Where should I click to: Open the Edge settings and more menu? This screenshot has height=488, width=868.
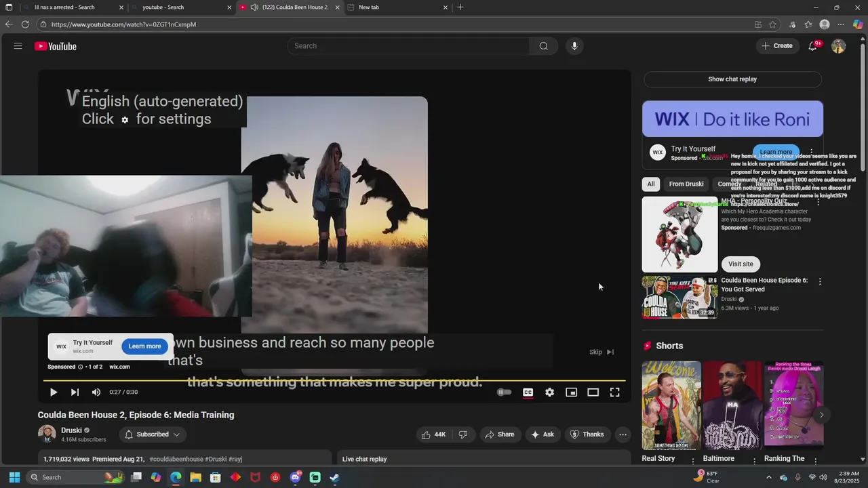(x=841, y=24)
